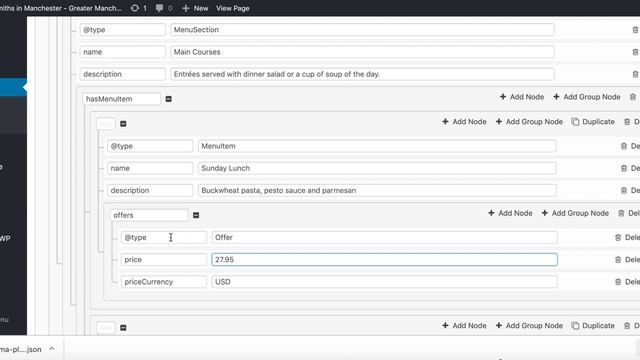Duplicate the second menu item group

click(593, 326)
